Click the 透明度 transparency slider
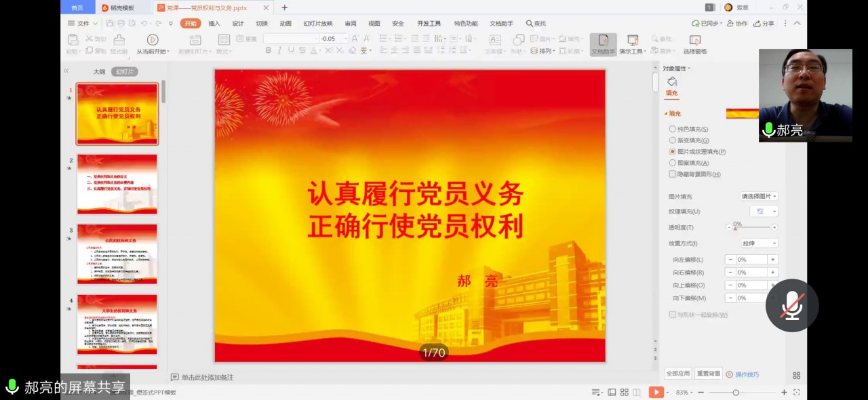This screenshot has height=400, width=868. (751, 228)
